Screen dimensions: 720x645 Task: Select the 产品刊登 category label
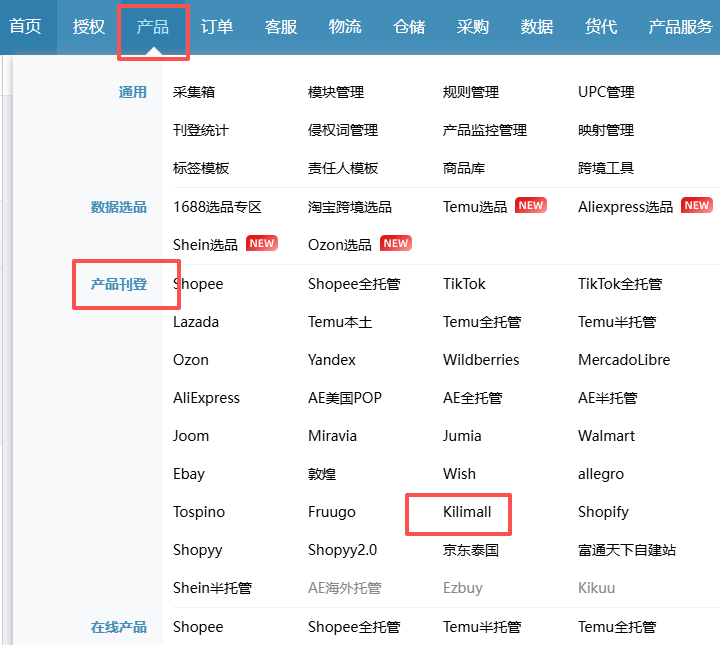119,284
